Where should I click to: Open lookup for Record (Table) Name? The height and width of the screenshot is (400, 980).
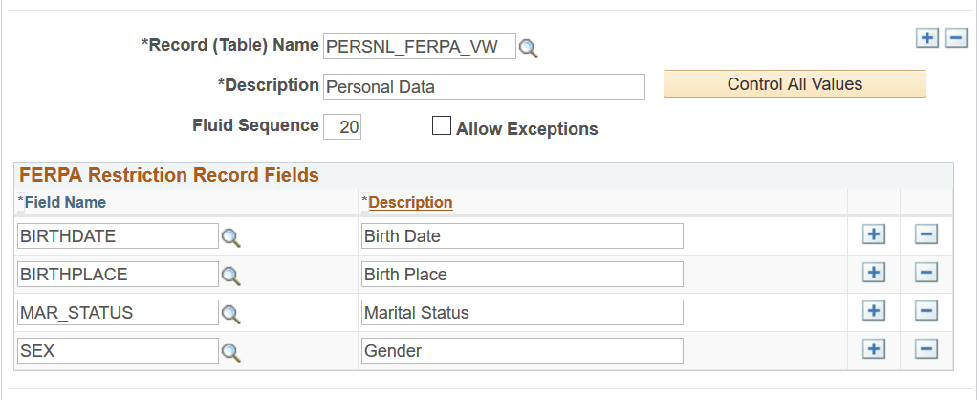point(529,48)
